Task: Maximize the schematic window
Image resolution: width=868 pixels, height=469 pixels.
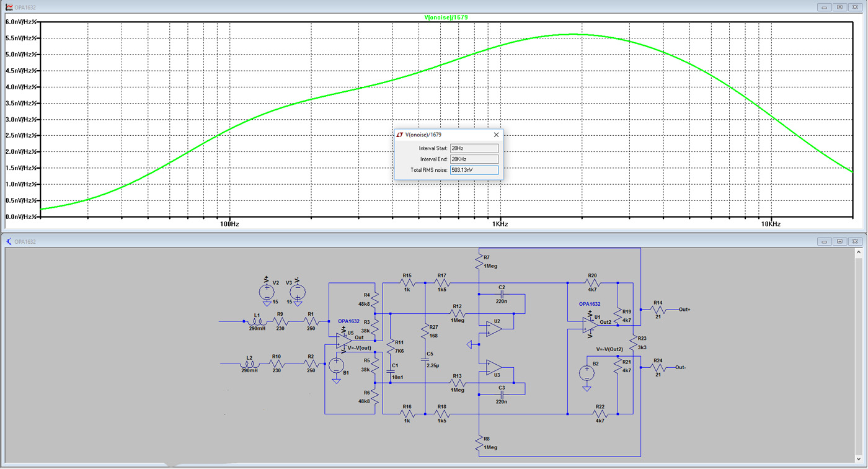Action: tap(839, 241)
